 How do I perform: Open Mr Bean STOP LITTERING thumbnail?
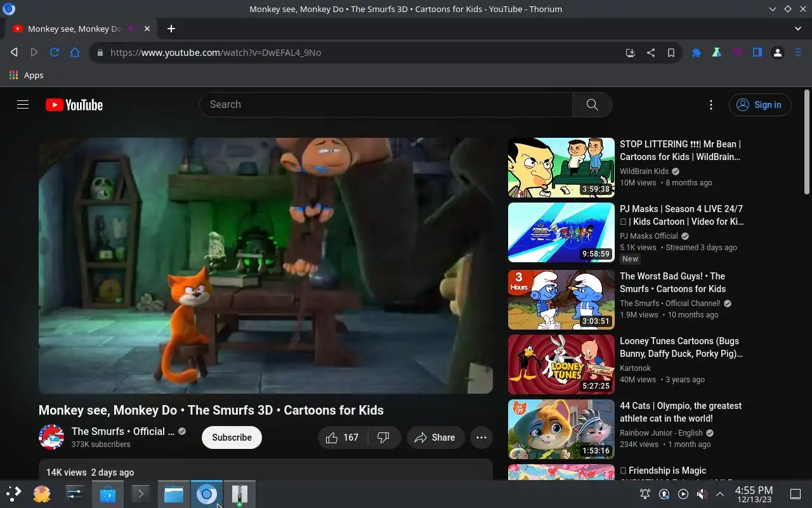pos(561,168)
